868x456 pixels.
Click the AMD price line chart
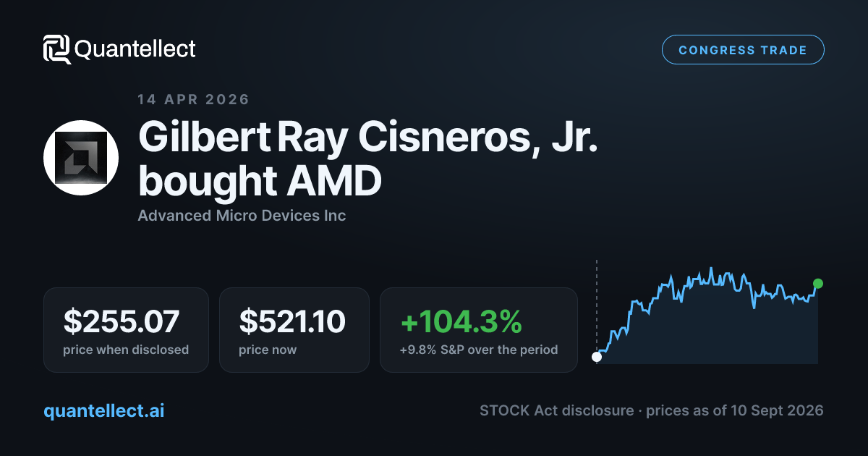tap(707, 315)
